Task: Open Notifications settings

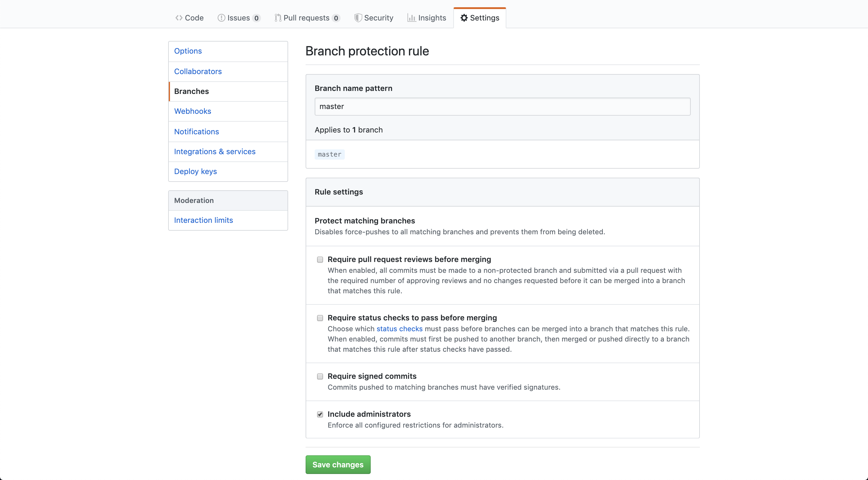Action: click(228, 132)
